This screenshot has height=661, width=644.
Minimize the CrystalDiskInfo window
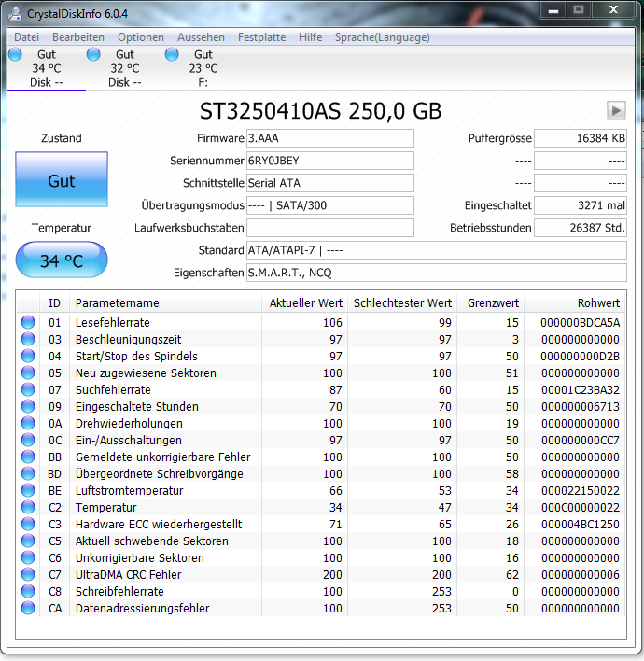point(553,10)
